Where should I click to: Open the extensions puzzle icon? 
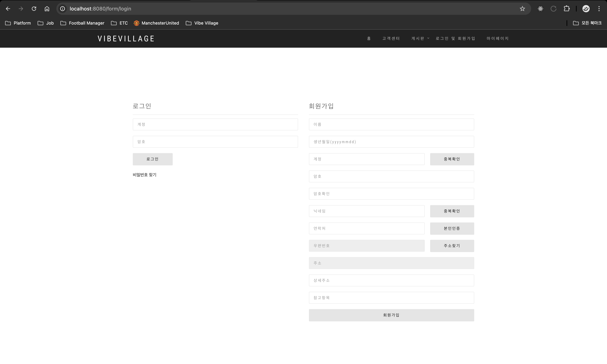[567, 9]
